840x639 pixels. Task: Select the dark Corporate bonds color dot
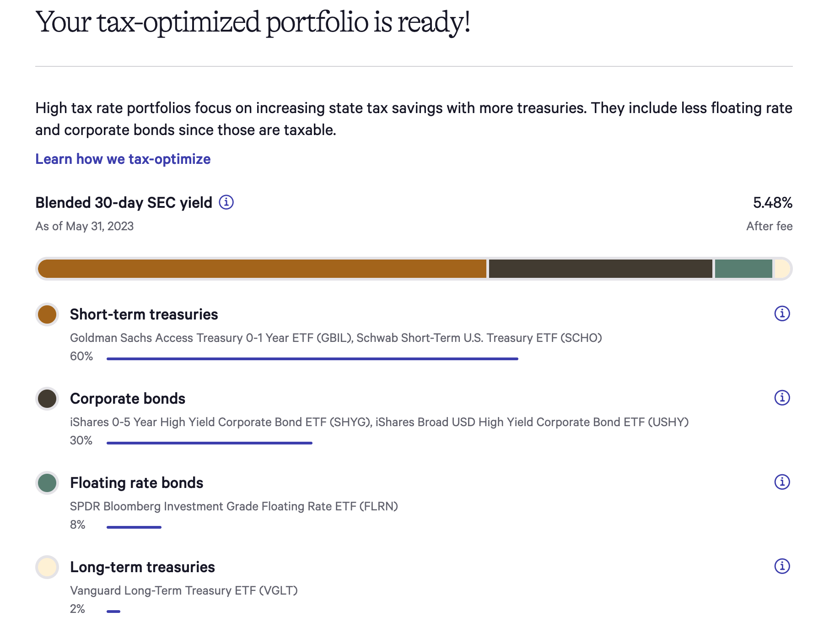47,399
